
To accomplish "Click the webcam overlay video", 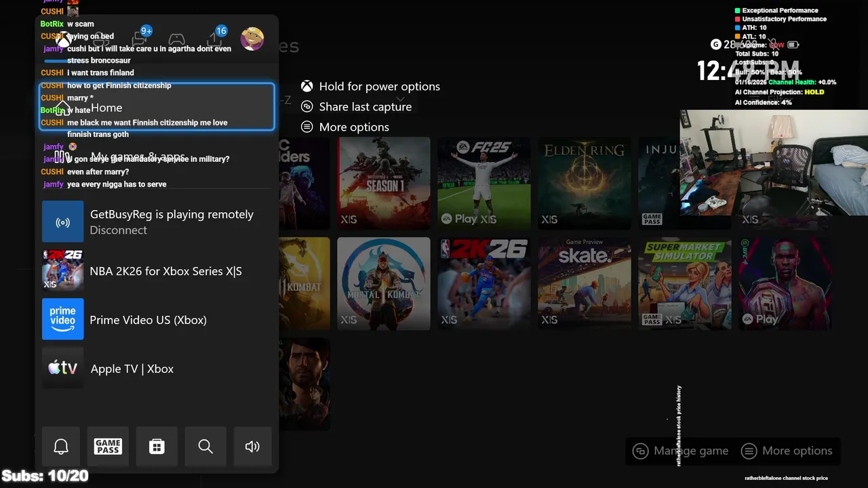I will coord(774,162).
